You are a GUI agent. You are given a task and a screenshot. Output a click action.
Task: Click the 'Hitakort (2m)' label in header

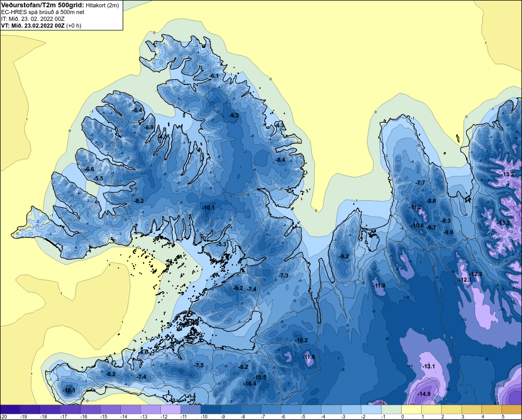tap(102, 5)
